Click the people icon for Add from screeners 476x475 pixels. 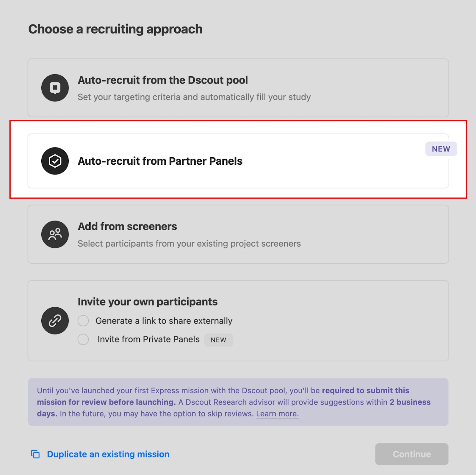click(x=55, y=234)
